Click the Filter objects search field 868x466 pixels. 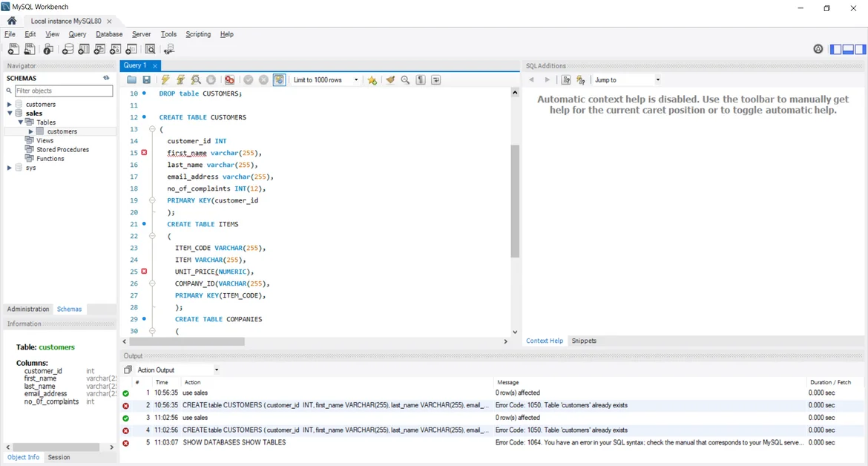click(63, 91)
